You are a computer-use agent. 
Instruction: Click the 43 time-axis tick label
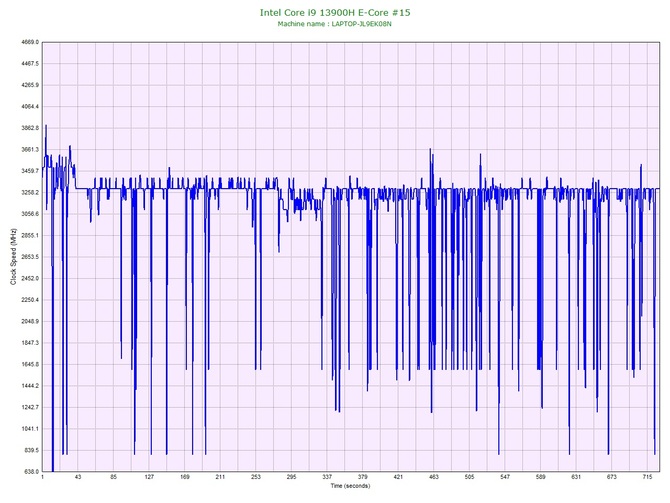(78, 477)
